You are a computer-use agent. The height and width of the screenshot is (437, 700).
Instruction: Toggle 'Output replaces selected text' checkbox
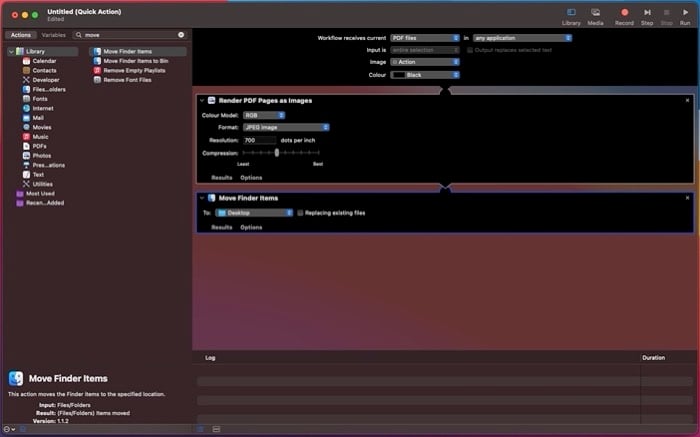pyautogui.click(x=470, y=50)
